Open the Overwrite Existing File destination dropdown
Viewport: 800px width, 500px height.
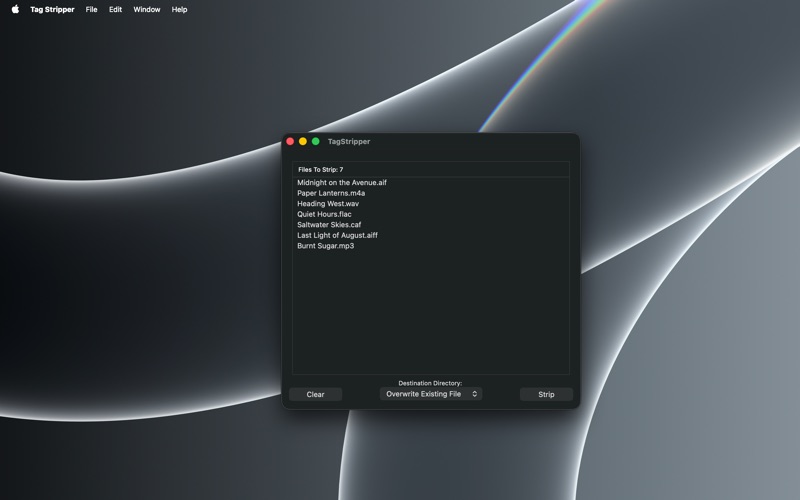(431, 394)
